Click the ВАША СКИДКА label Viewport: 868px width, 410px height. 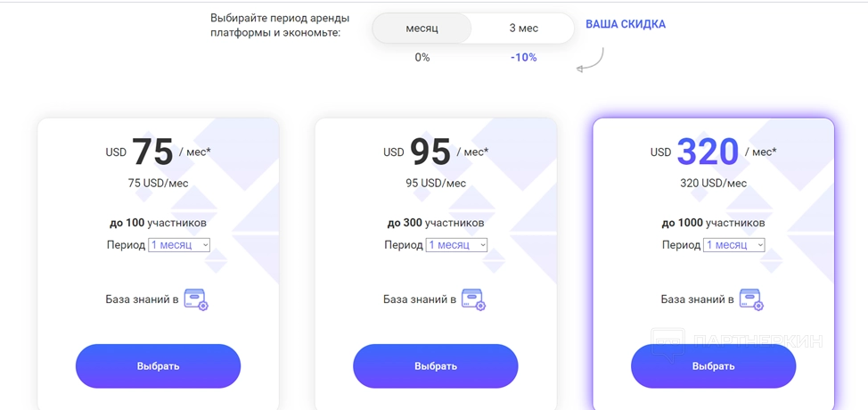click(626, 24)
